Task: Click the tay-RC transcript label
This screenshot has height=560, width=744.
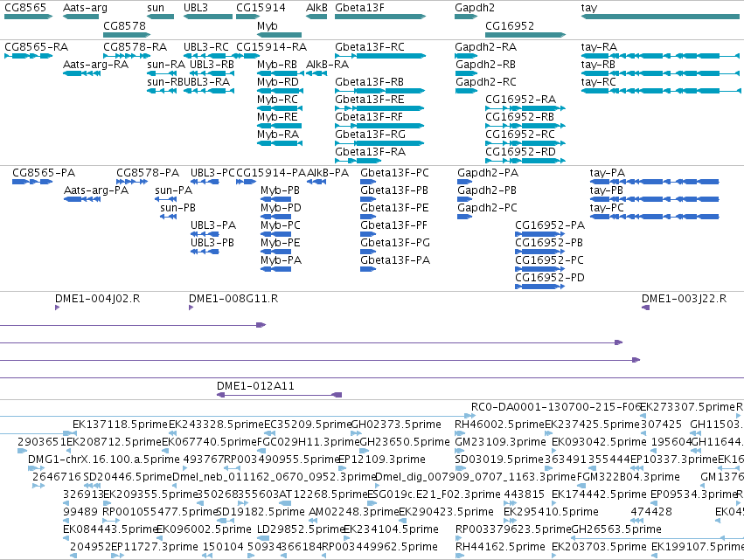Action: [598, 82]
